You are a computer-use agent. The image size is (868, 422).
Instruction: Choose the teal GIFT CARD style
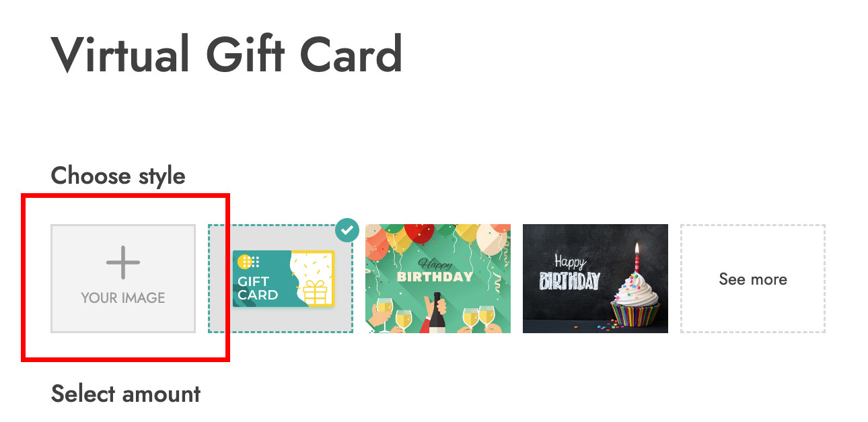(281, 279)
